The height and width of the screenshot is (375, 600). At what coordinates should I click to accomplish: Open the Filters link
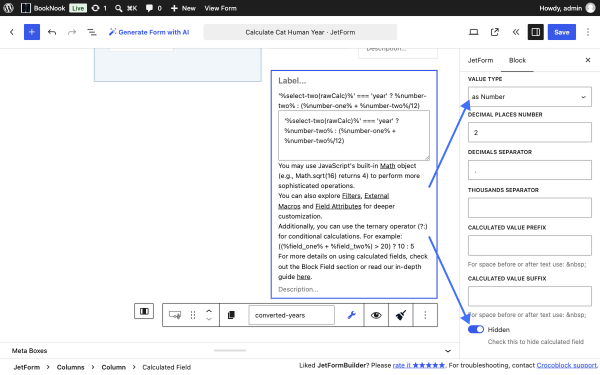351,196
